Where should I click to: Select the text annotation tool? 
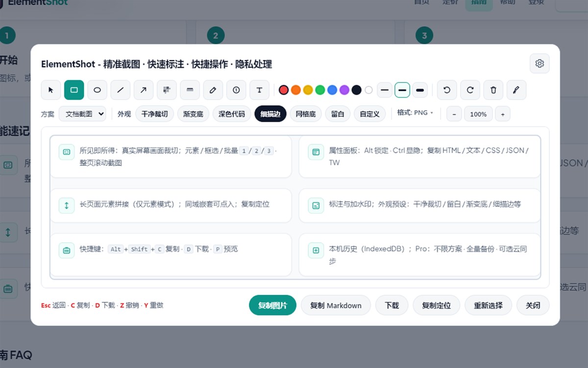point(260,90)
